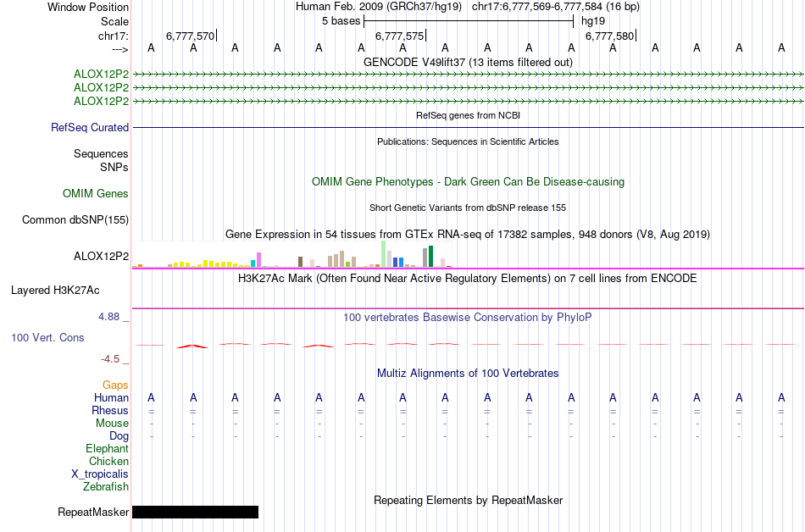Open the Layered H3K27Ac track label

click(x=55, y=291)
